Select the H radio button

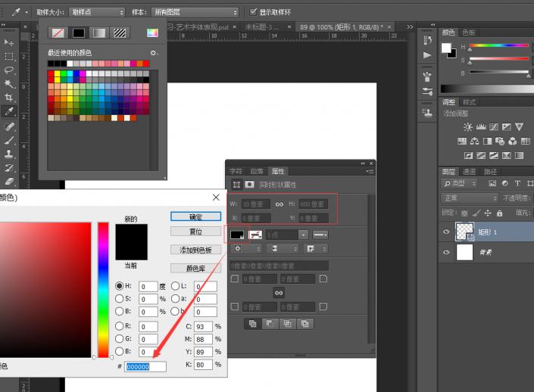119,286
